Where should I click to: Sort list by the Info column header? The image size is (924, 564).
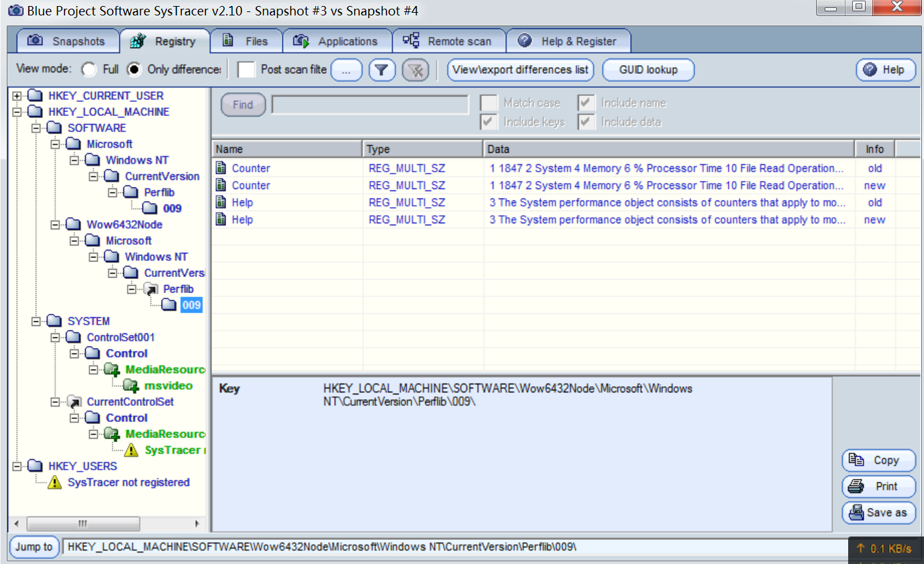tap(874, 149)
